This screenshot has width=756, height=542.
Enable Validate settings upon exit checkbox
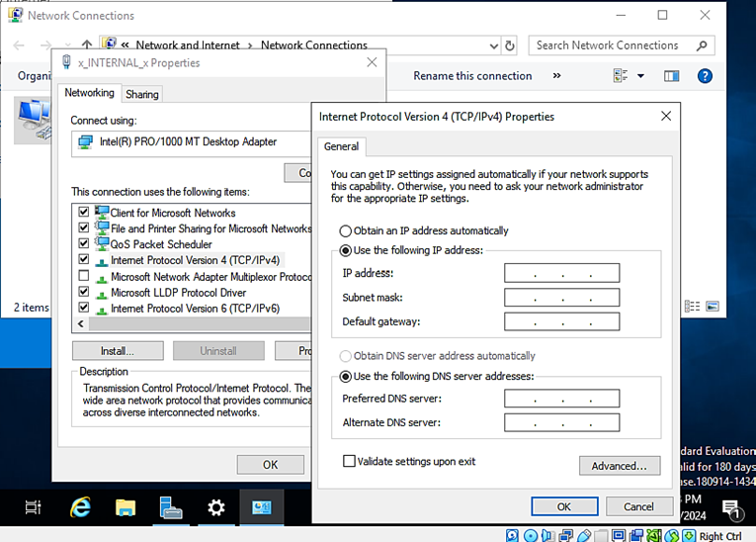coord(349,461)
